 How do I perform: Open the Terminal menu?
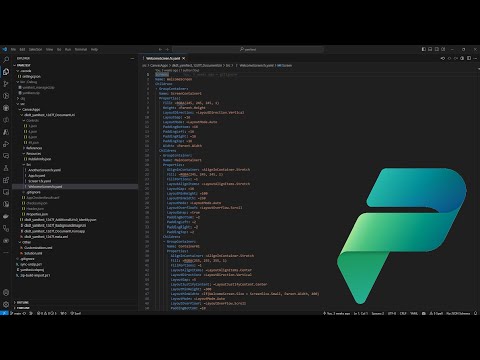(x=81, y=49)
